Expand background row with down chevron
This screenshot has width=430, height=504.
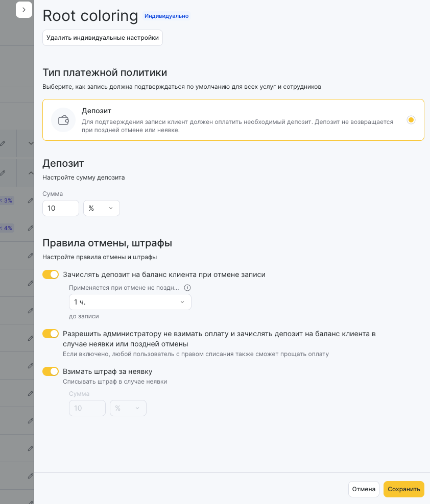pos(31,143)
